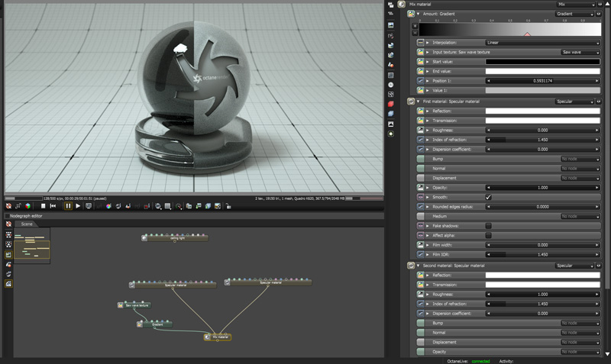Click the red cube icon in sidebar
The height and width of the screenshot is (364, 611).
[x=391, y=104]
